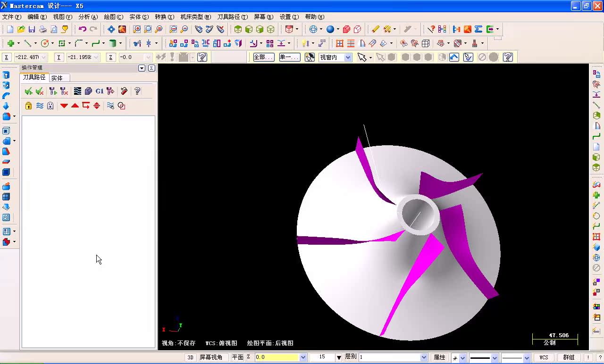
Task: Toggle translucent shading with the red cube icon
Action: (x=346, y=29)
